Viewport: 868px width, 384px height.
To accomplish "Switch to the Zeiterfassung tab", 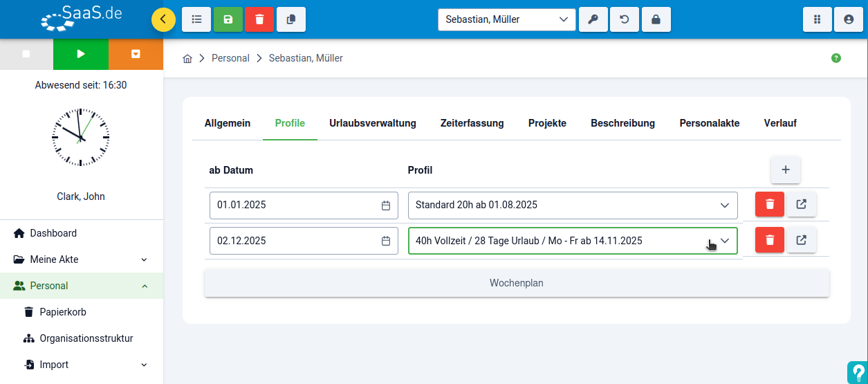I will click(x=472, y=123).
